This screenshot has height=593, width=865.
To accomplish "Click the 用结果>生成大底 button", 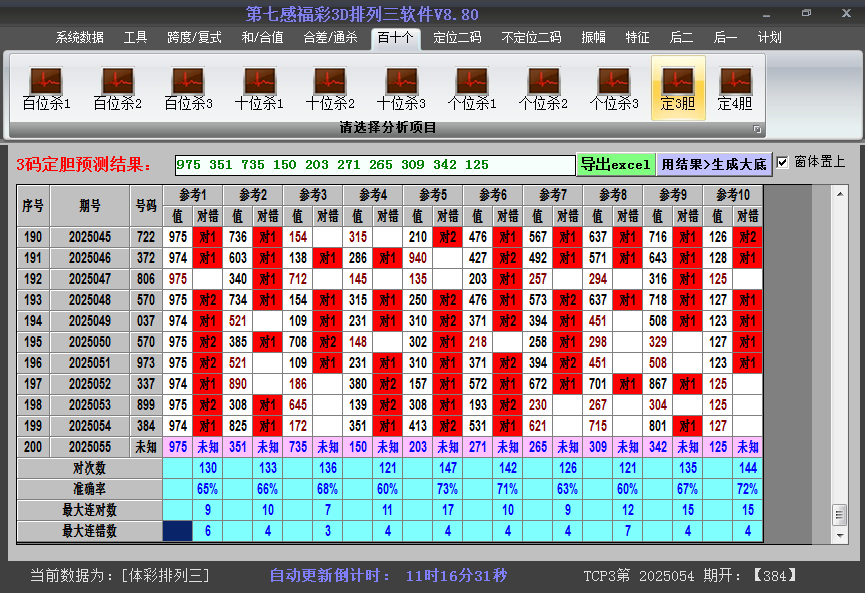I will click(x=714, y=164).
